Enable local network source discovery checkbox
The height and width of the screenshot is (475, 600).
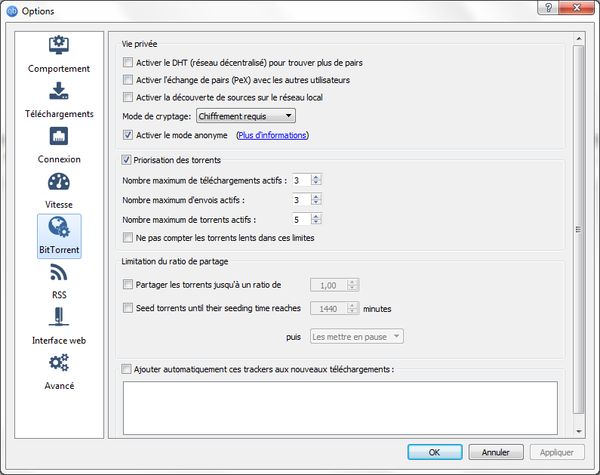pos(128,97)
